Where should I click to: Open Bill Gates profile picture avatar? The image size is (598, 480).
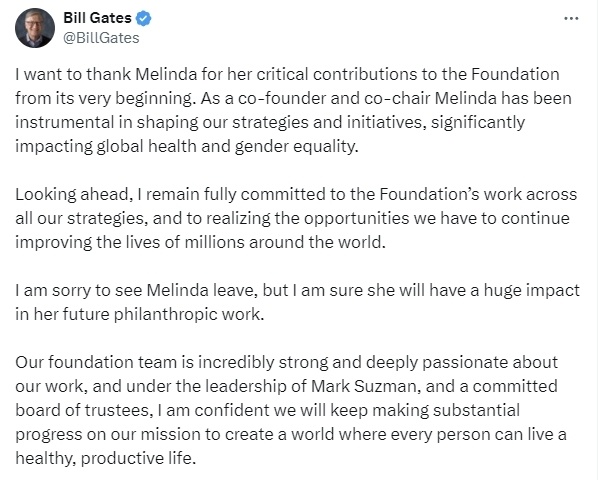(35, 28)
